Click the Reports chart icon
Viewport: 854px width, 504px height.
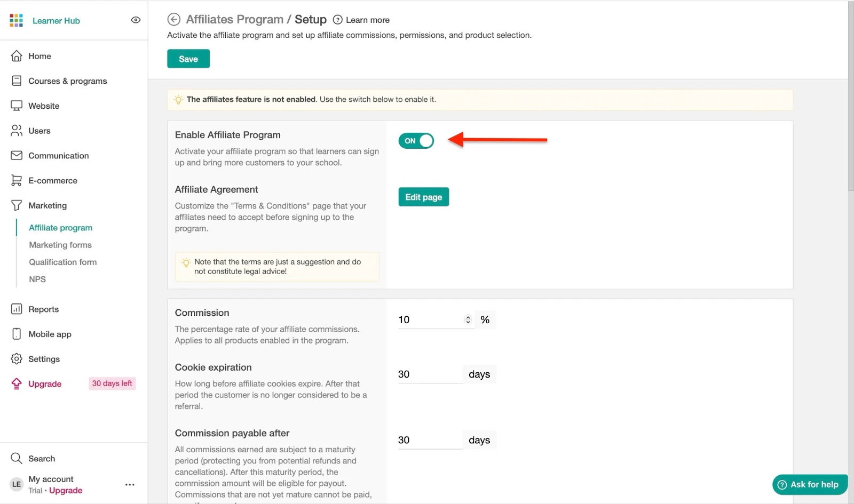coord(17,309)
